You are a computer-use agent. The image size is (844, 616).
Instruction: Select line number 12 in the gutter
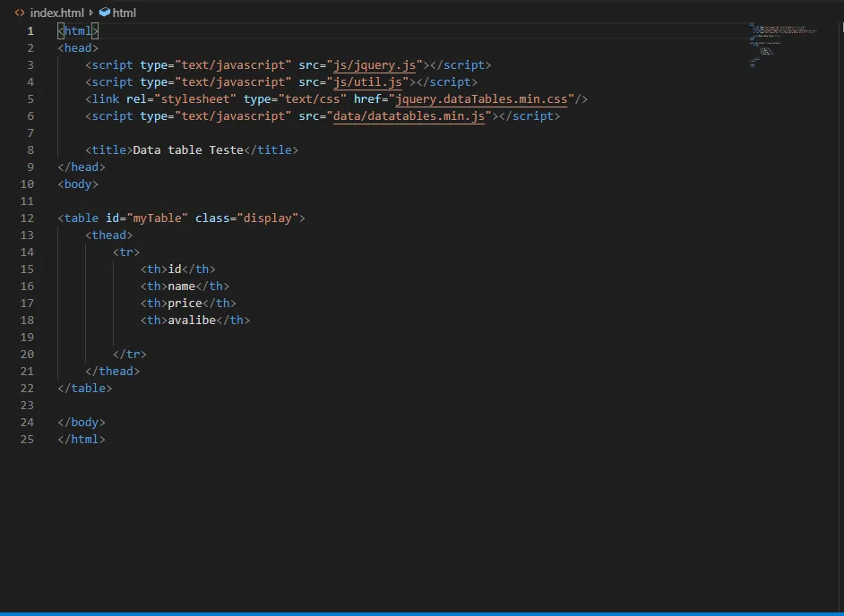[27, 218]
